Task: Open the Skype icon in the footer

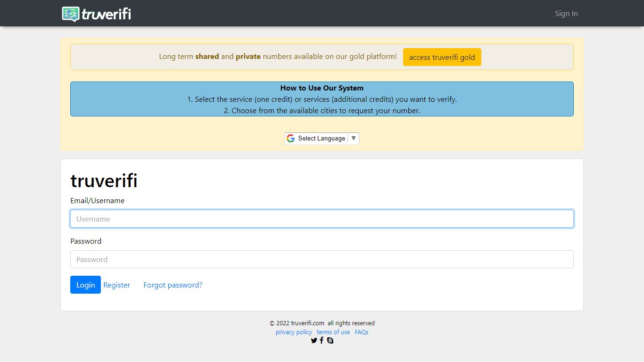Action: pos(330,340)
